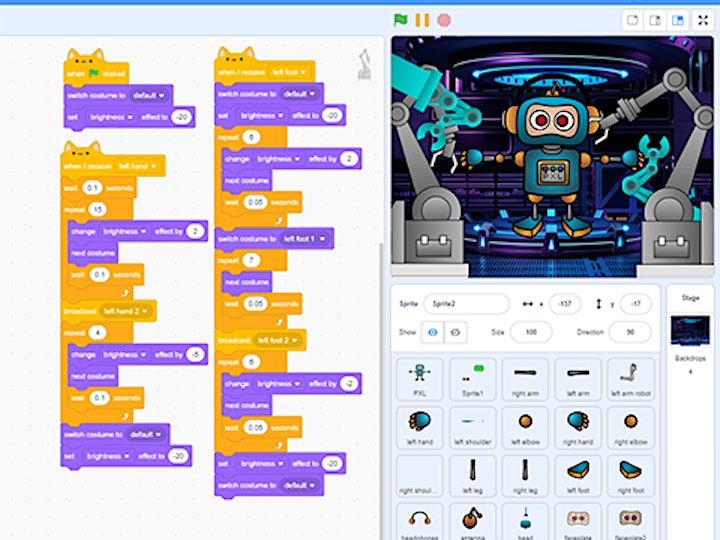Image resolution: width=720 pixels, height=540 pixels.
Task: Click the Direction value field
Action: 630,332
